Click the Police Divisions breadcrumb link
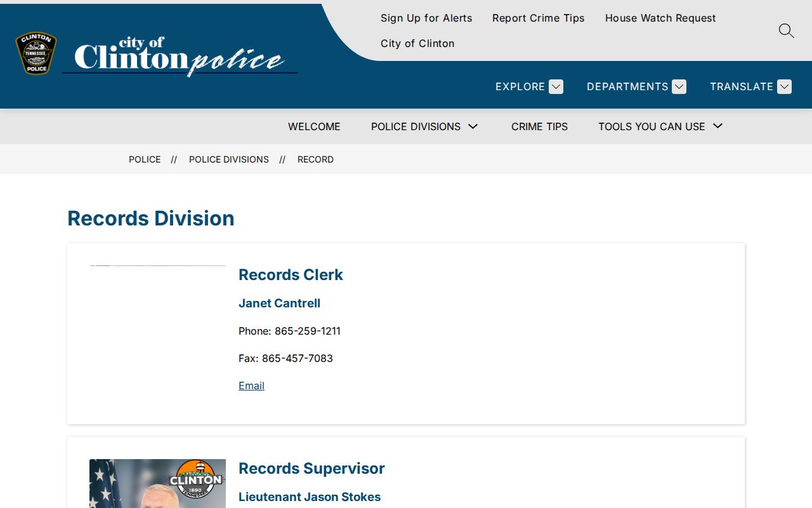Viewport: 812px width, 508px height. click(x=229, y=159)
